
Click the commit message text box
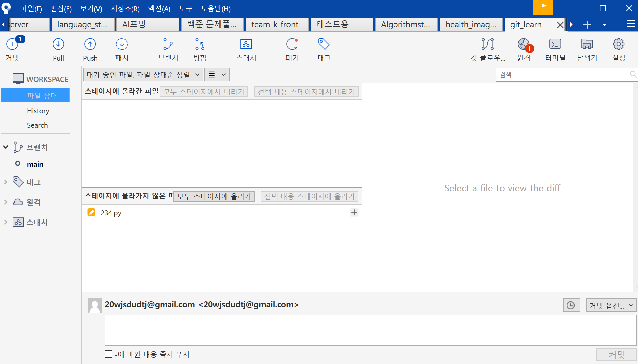(370, 330)
